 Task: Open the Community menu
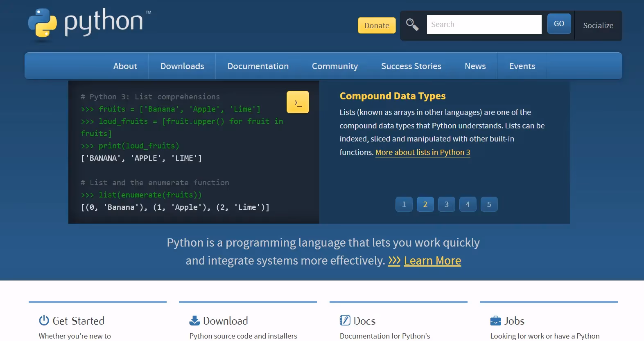coord(335,66)
